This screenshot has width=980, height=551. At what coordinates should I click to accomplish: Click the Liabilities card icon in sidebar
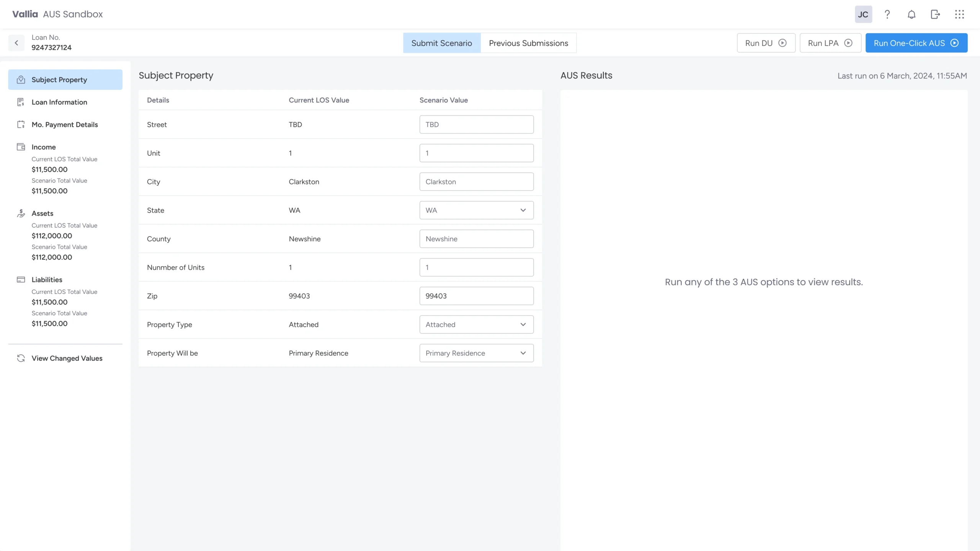[21, 280]
